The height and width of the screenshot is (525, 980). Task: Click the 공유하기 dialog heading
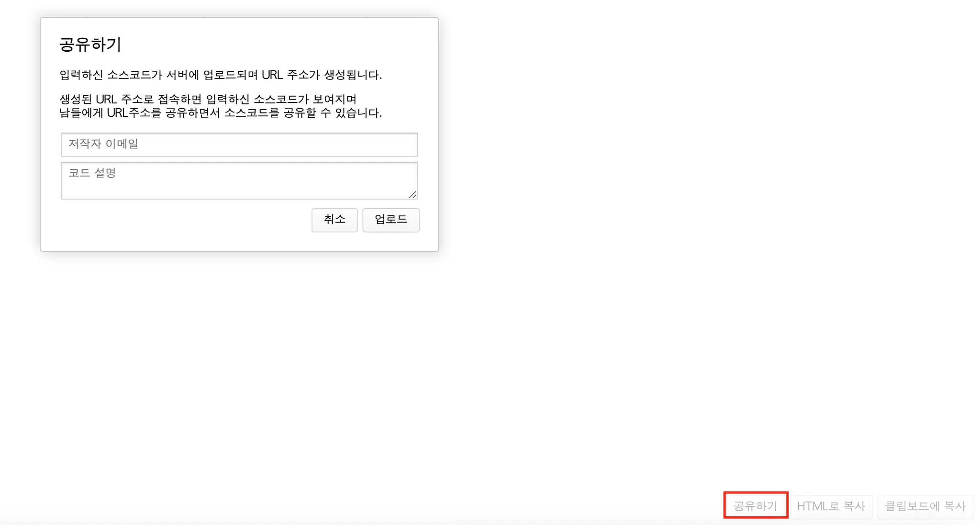90,45
